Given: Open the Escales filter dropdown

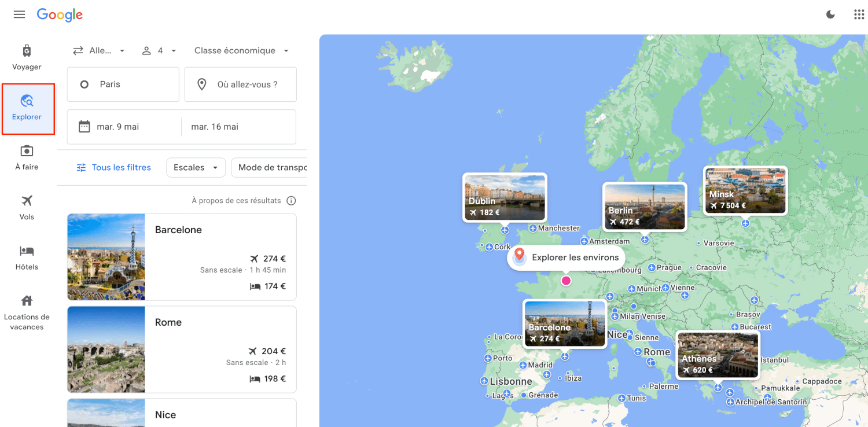Looking at the screenshot, I should [x=196, y=168].
